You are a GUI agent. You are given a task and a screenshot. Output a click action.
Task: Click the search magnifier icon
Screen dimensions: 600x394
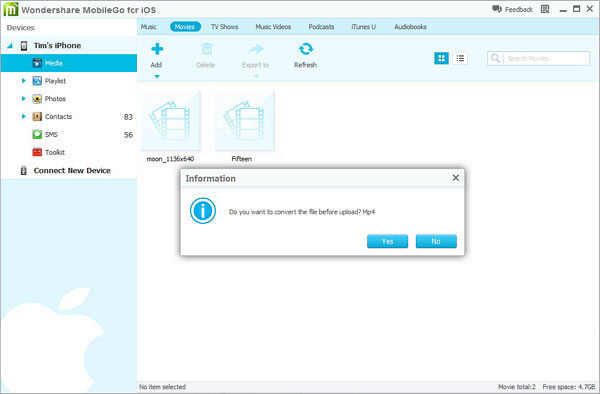pos(495,58)
